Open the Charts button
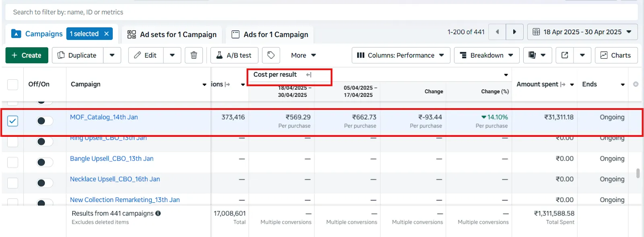Image resolution: width=644 pixels, height=237 pixels. point(616,55)
